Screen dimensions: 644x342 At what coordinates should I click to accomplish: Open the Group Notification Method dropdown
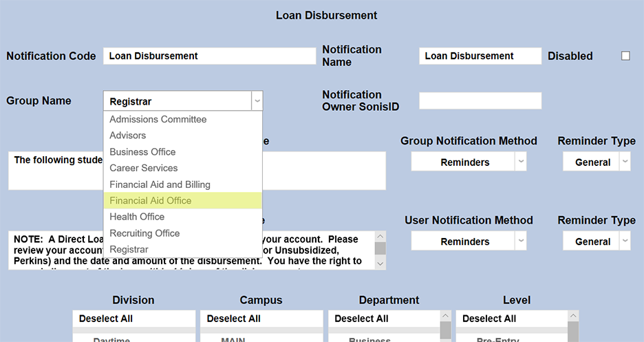click(x=469, y=162)
